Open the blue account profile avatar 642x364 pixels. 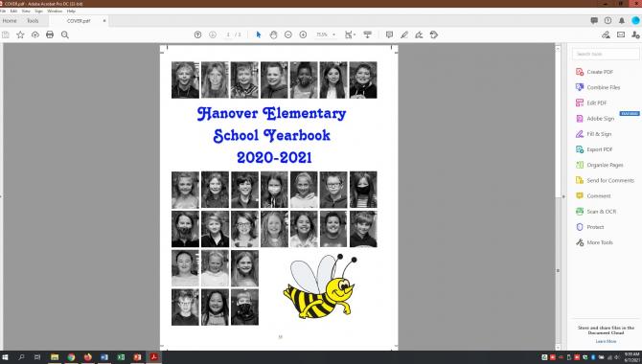point(635,20)
